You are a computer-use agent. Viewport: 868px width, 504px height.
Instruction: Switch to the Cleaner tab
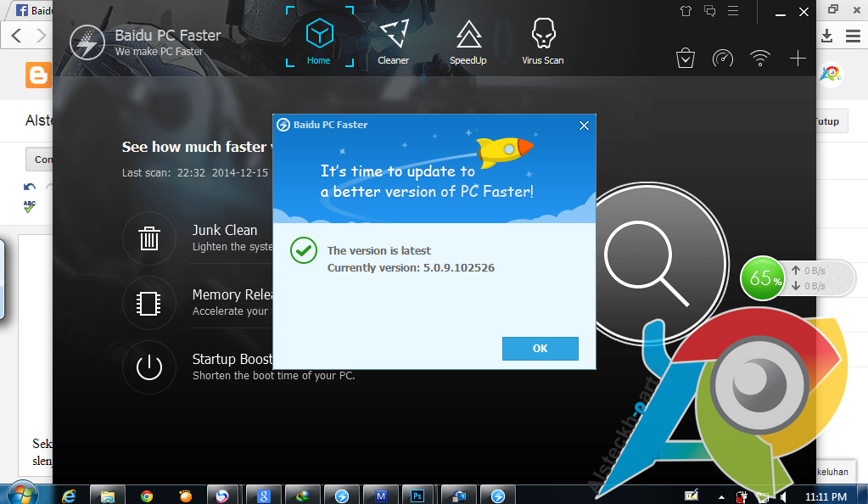394,42
